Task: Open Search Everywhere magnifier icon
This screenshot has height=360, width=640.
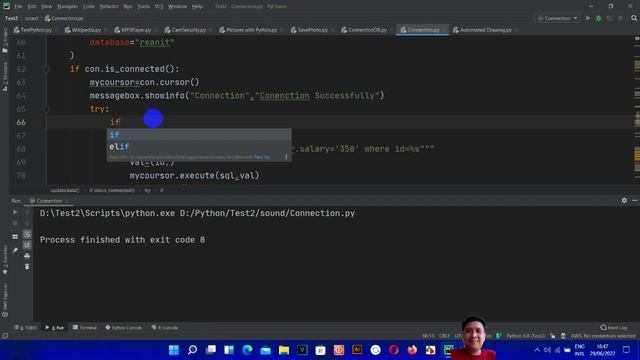Action: [634, 18]
